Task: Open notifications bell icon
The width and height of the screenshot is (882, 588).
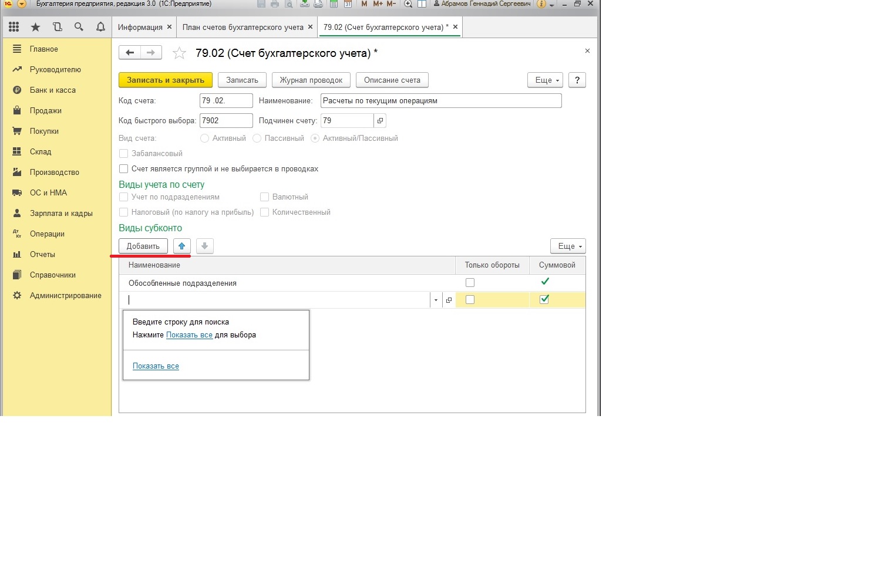Action: [100, 27]
